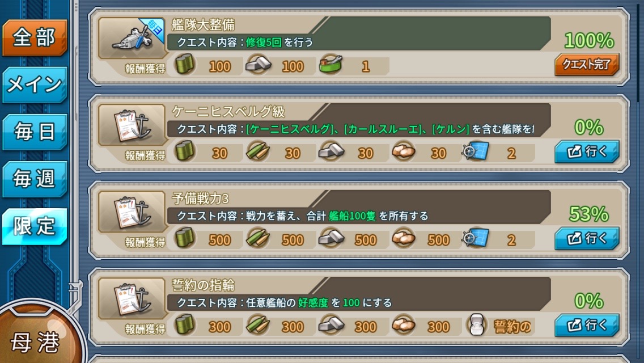Click the blueprint reward icon in 予備戦力3

(476, 238)
